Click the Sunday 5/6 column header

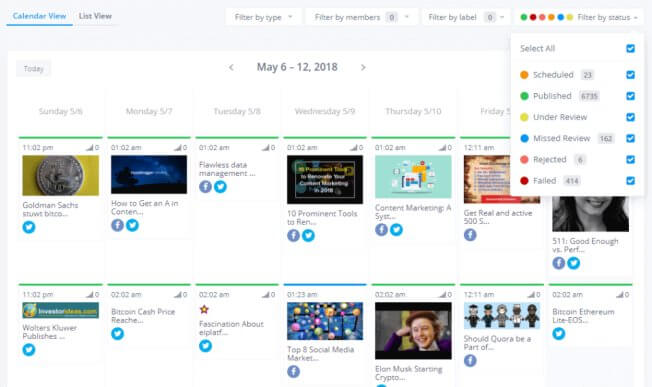click(x=61, y=111)
